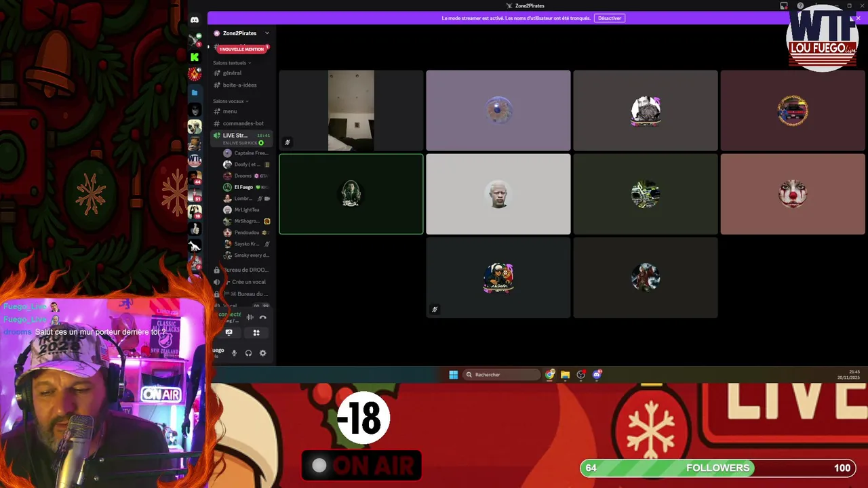Image resolution: width=868 pixels, height=488 pixels.
Task: Open the green Kick server icon
Action: coord(195,57)
